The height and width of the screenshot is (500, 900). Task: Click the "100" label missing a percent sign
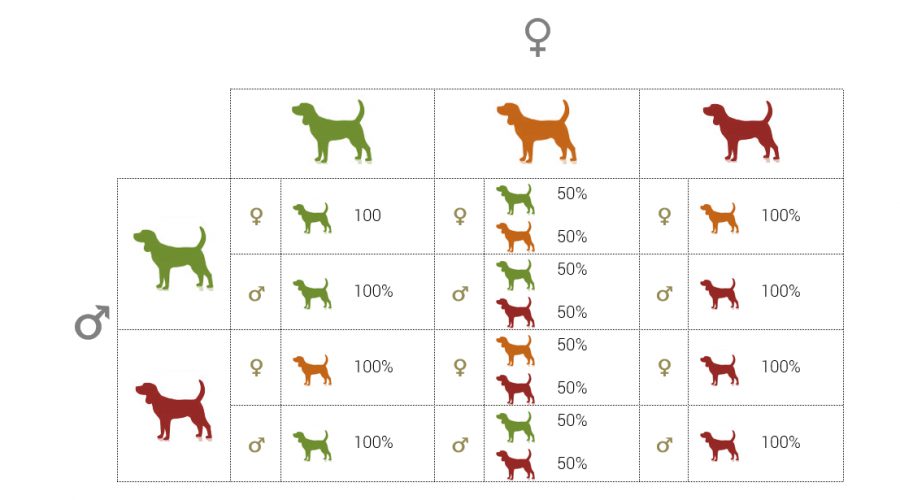pos(367,215)
